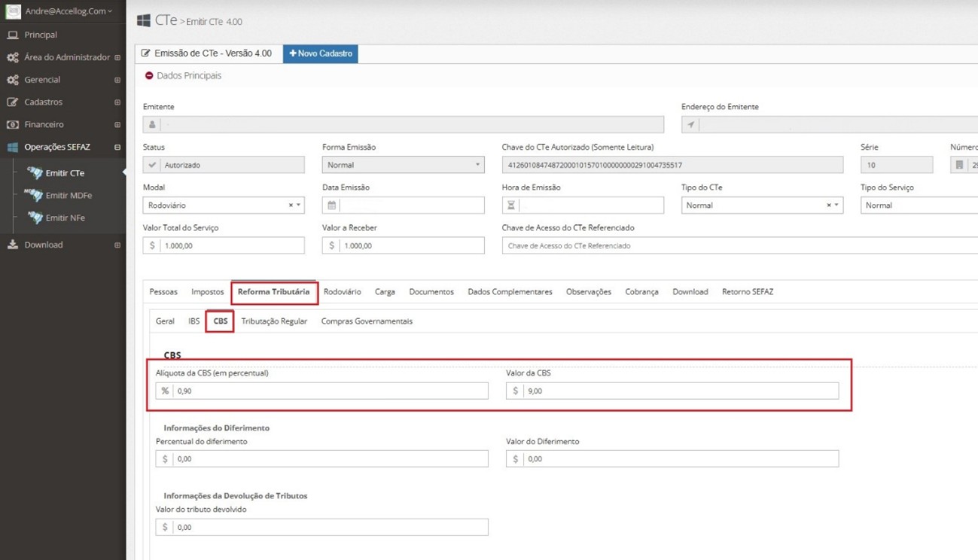This screenshot has width=978, height=560.
Task: Collapse the Operações SEFAZ submenu
Action: point(117,148)
